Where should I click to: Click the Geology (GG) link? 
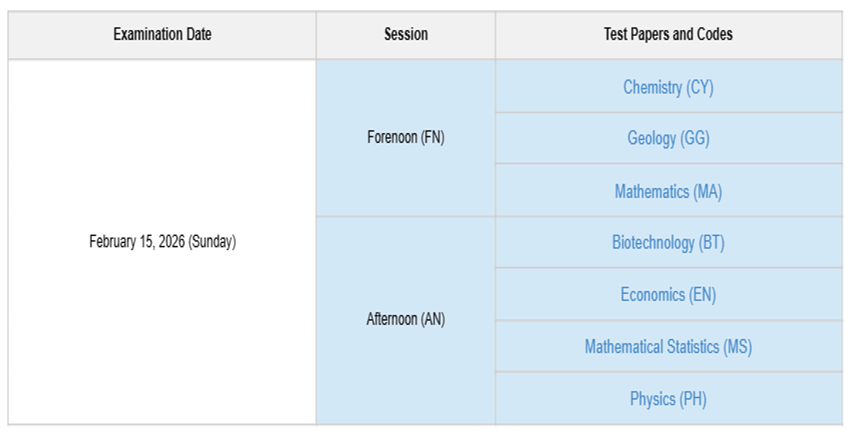click(668, 139)
